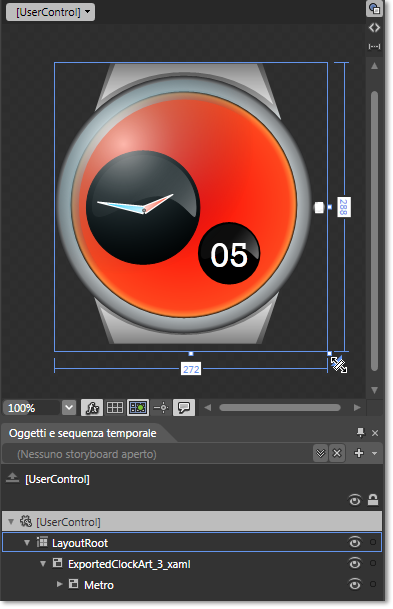Click the Metro canvas icon
This screenshot has height=609, width=393.
[x=73, y=584]
